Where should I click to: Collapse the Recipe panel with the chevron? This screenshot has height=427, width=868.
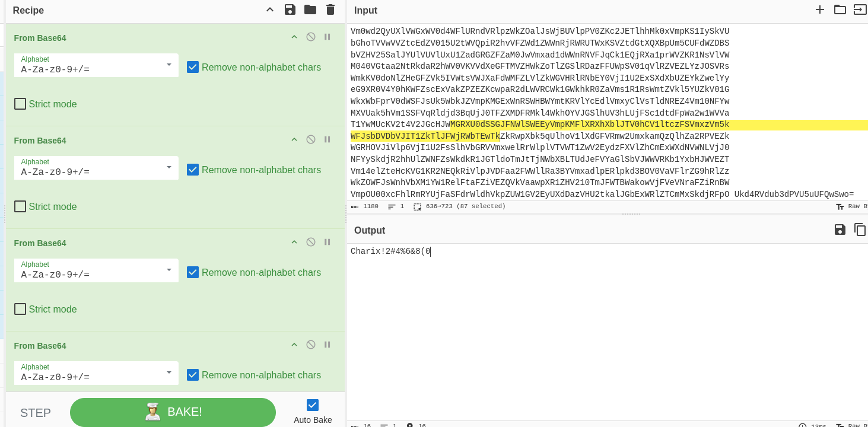[x=270, y=9]
